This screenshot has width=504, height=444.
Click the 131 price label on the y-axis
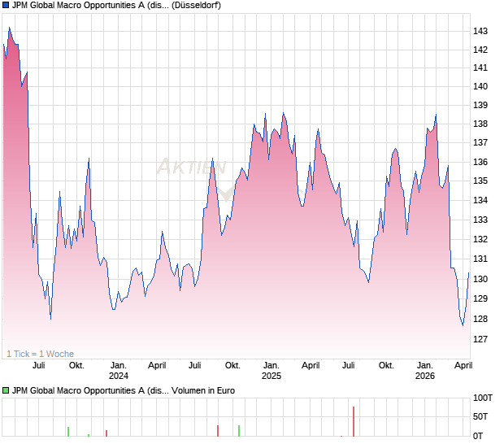tap(480, 259)
